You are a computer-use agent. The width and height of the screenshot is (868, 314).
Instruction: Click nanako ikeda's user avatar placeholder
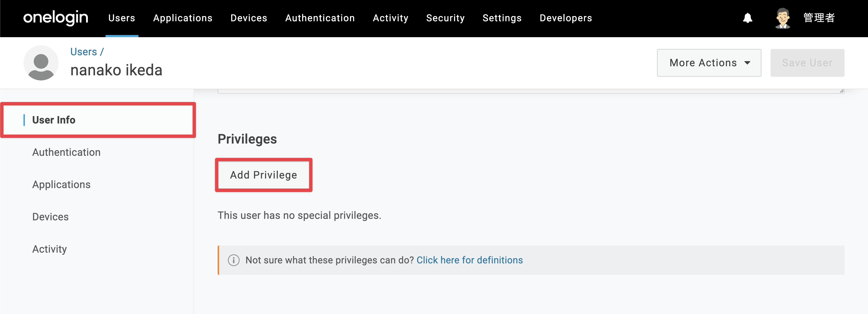pyautogui.click(x=41, y=63)
